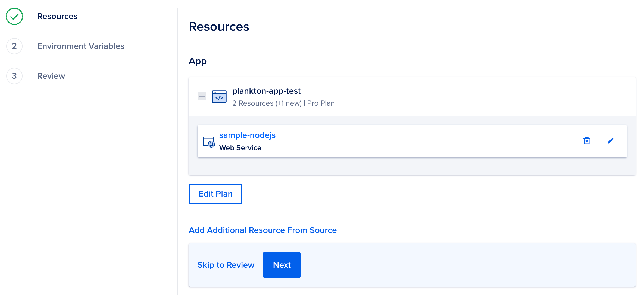Click the 'App' section heading
644x297 pixels.
[x=198, y=61]
